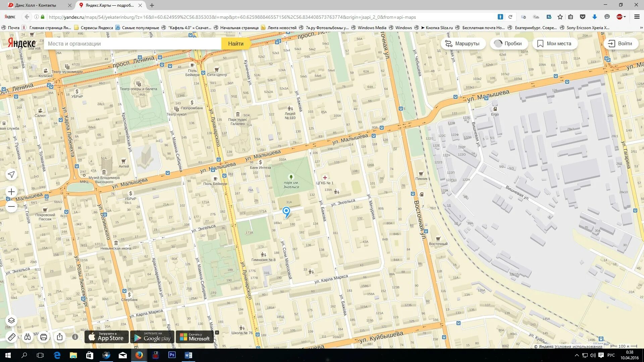This screenshot has width=644, height=362.
Task: Open the Маршруты routes panel
Action: pyautogui.click(x=463, y=44)
